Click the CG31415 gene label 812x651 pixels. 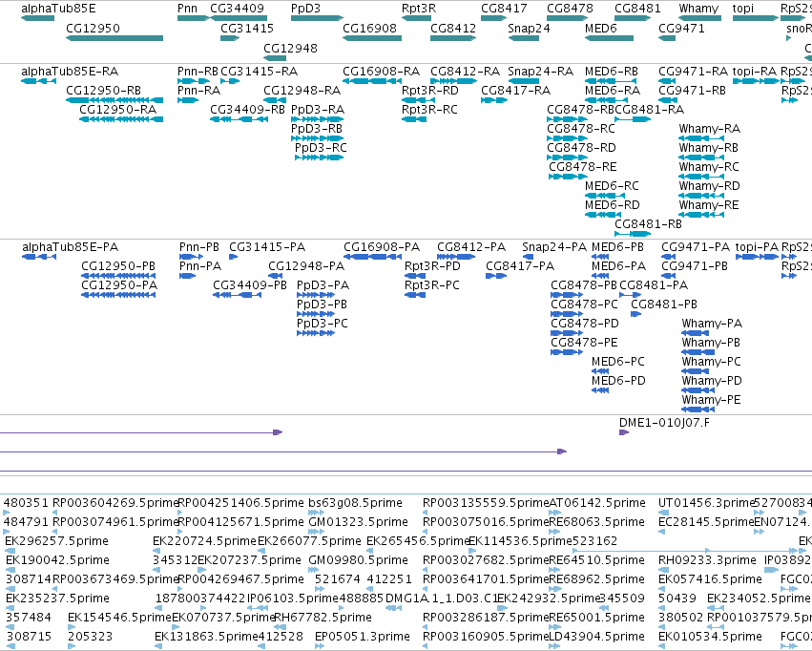[x=247, y=29]
